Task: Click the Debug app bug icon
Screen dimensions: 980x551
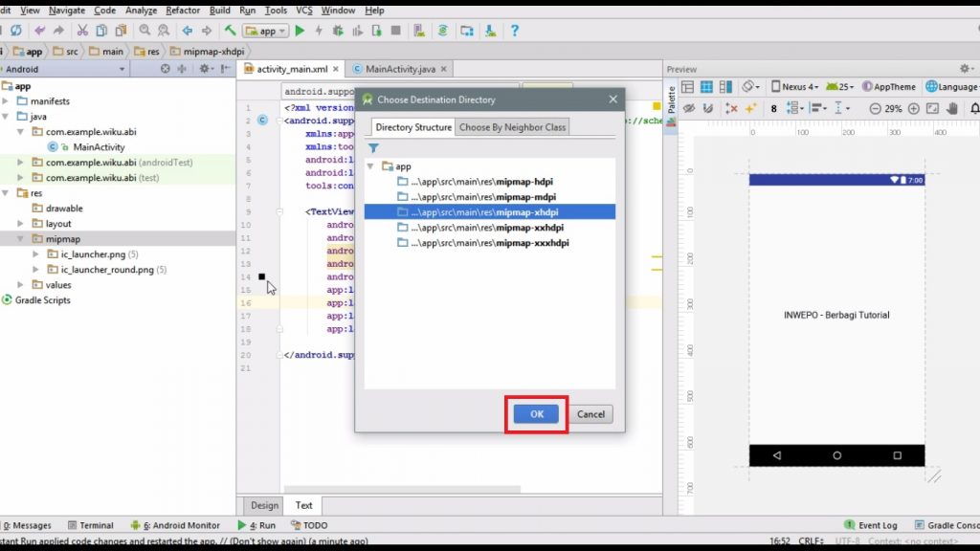Action: 340,31
